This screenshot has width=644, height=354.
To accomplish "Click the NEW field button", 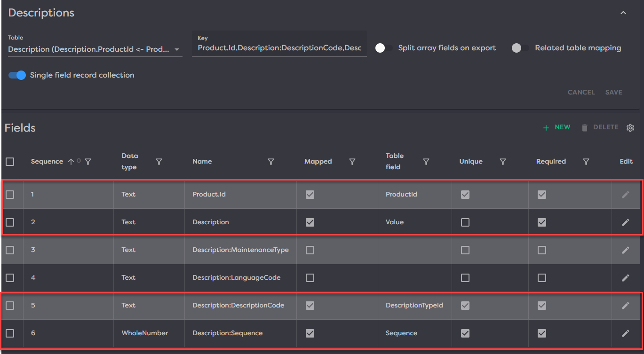I will click(x=557, y=127).
